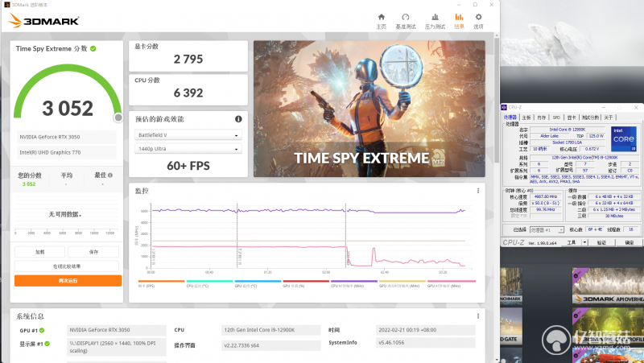Image resolution: width=644 pixels, height=363 pixels.
Task: Open the 1440p Ultra resolution dropdown
Action: click(x=188, y=149)
